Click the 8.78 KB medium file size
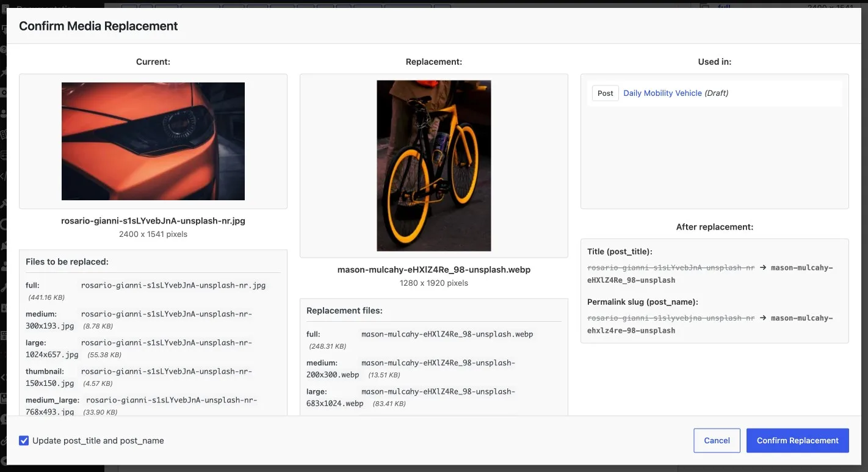 point(98,326)
